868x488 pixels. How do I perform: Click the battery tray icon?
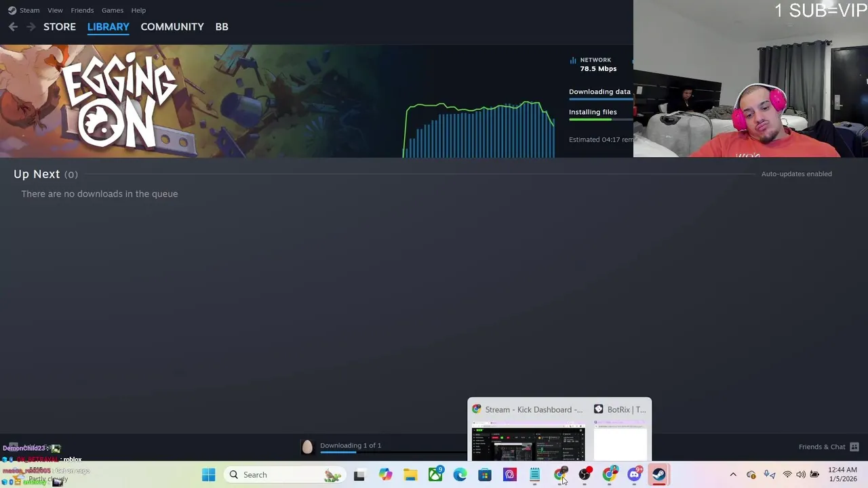(814, 474)
